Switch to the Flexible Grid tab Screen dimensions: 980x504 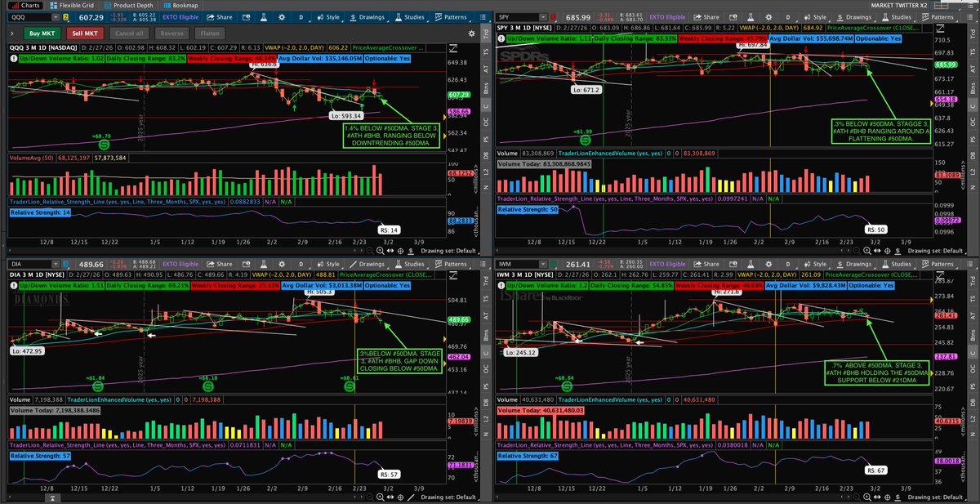[71, 6]
